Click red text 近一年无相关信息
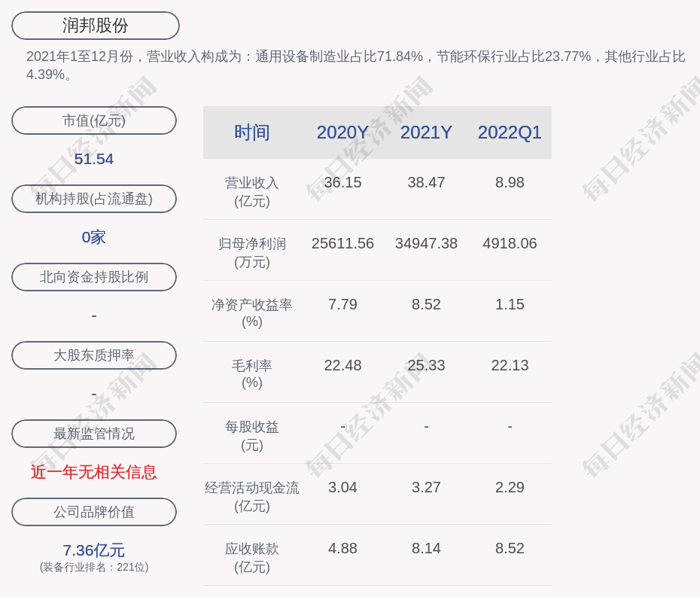The width and height of the screenshot is (700, 597). pyautogui.click(x=94, y=472)
